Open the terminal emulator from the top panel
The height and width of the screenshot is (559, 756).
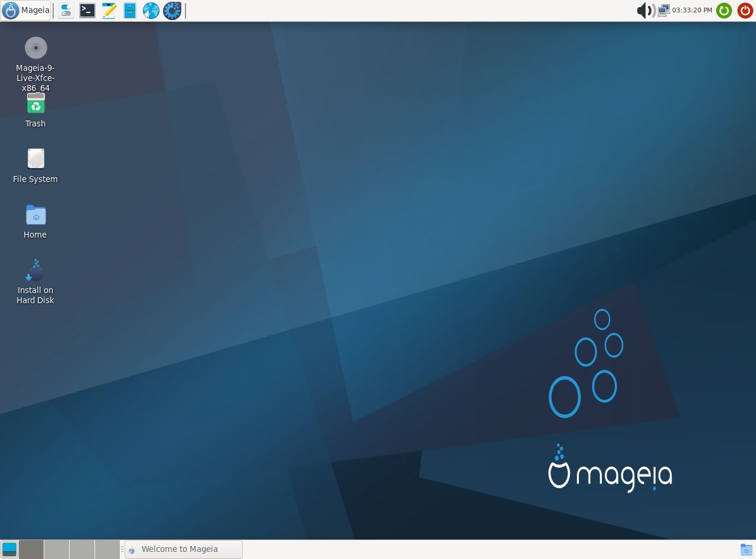[x=87, y=10]
